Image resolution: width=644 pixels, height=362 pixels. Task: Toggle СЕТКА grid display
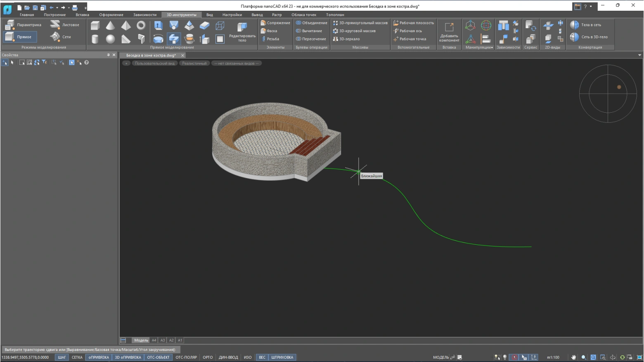click(77, 357)
